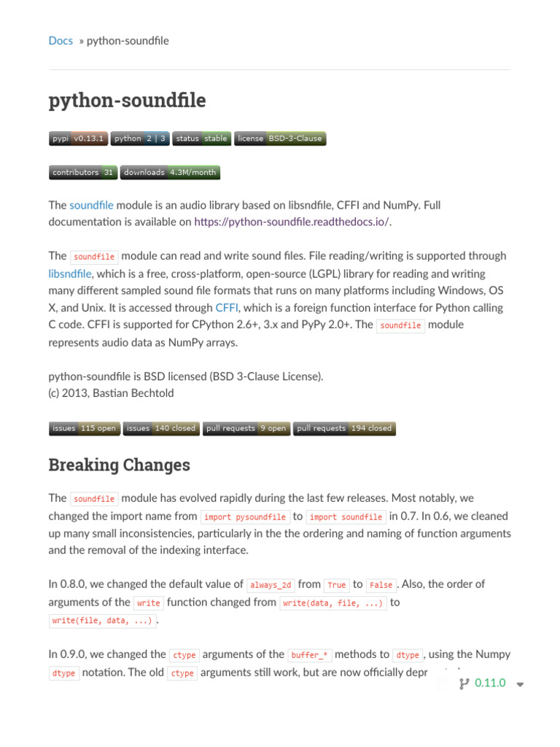Open the license BSD-3-Clause badge
560x747 pixels.
tap(279, 139)
